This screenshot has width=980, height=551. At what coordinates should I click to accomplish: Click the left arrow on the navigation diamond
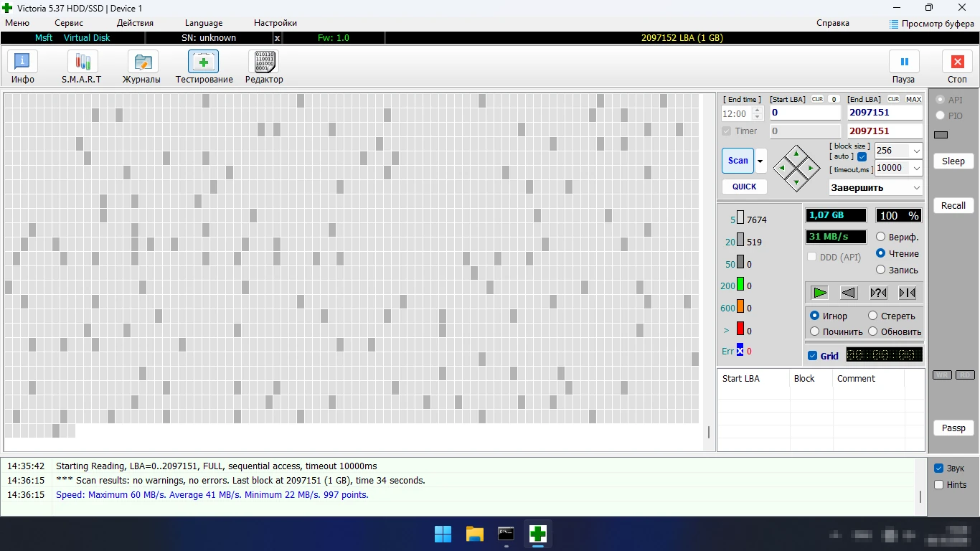(x=782, y=169)
